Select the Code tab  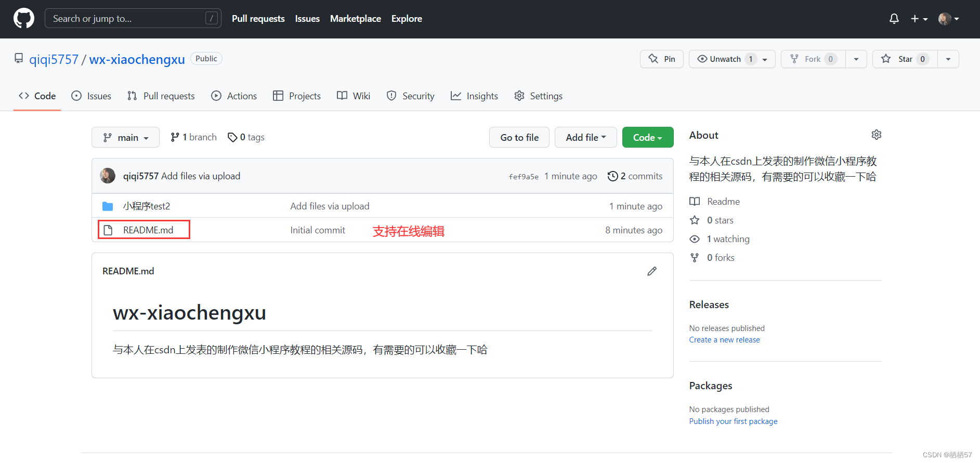(37, 96)
